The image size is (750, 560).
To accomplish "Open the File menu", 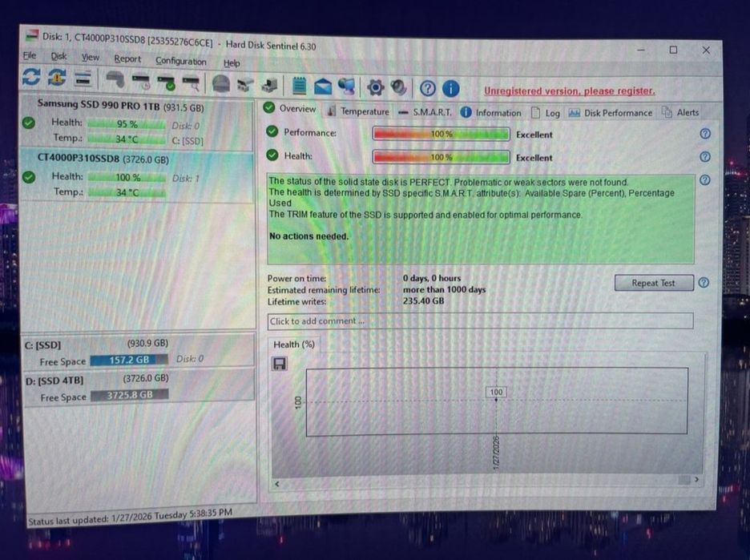I will click(x=30, y=55).
